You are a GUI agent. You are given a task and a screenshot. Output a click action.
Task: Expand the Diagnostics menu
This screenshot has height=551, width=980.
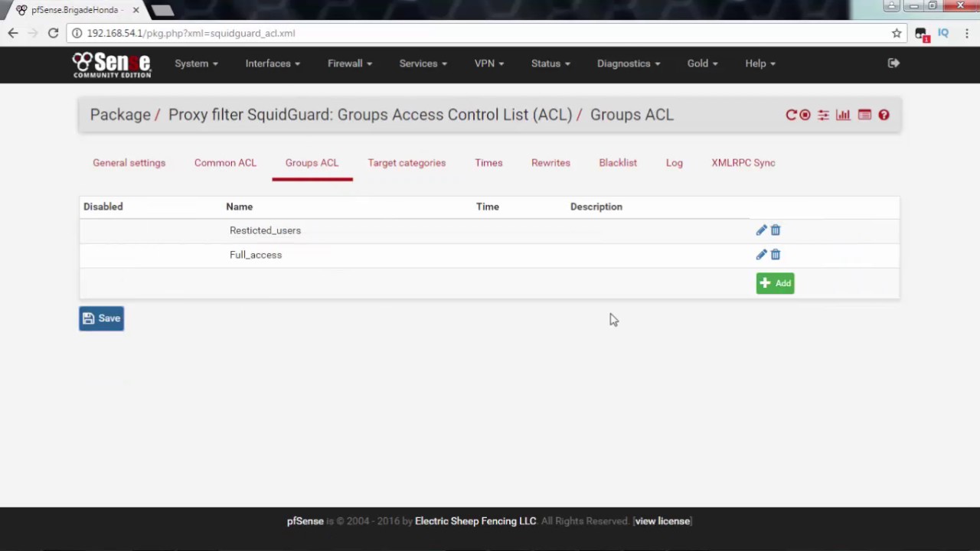click(629, 64)
